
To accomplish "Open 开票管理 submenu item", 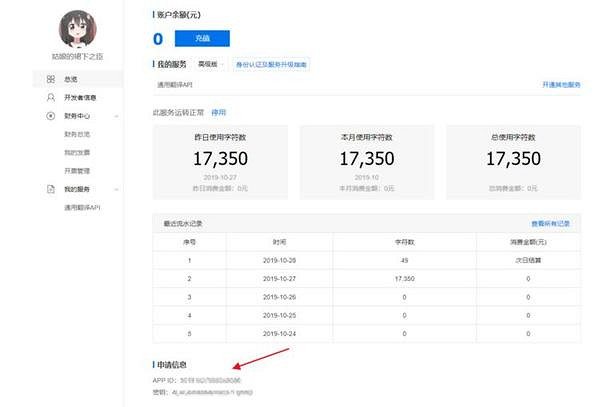I will point(77,171).
